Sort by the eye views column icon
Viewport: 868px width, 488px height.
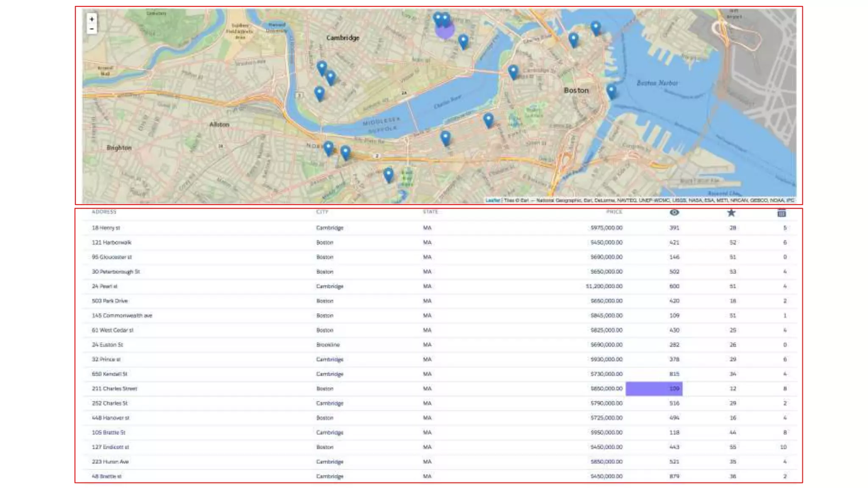[674, 212]
